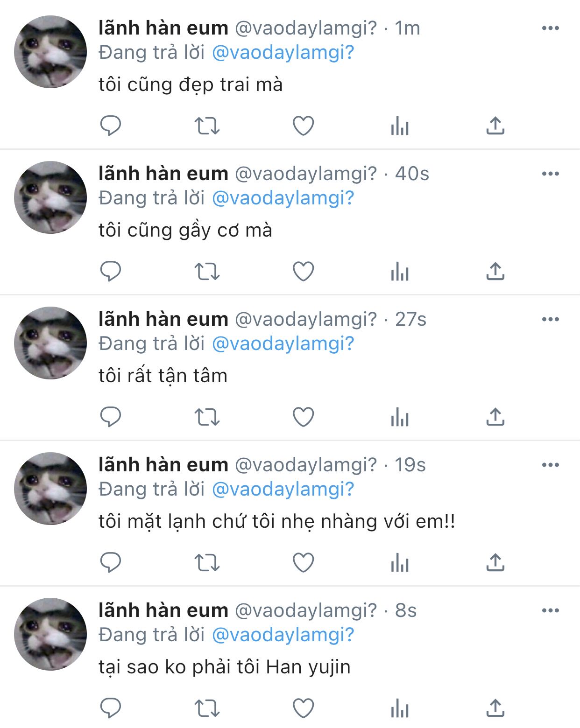Share the "tại sao ko phải tôi Han yujin" tweet
The image size is (580, 728).
click(x=495, y=707)
